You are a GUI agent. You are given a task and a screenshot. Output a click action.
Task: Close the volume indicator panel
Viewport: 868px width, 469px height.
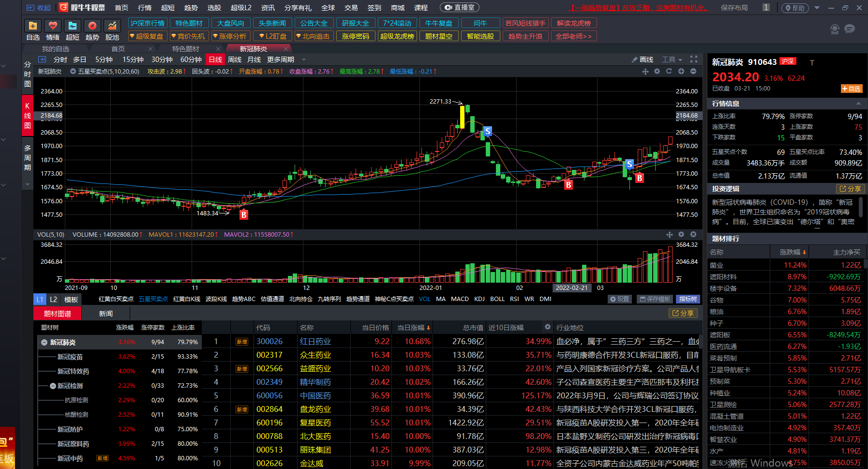pyautogui.click(x=693, y=234)
